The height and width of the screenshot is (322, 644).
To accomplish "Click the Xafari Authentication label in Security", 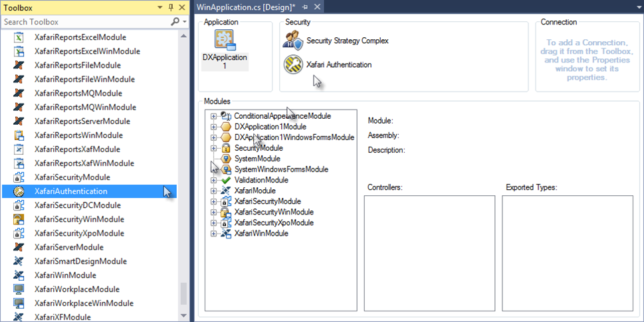I will pyautogui.click(x=339, y=64).
